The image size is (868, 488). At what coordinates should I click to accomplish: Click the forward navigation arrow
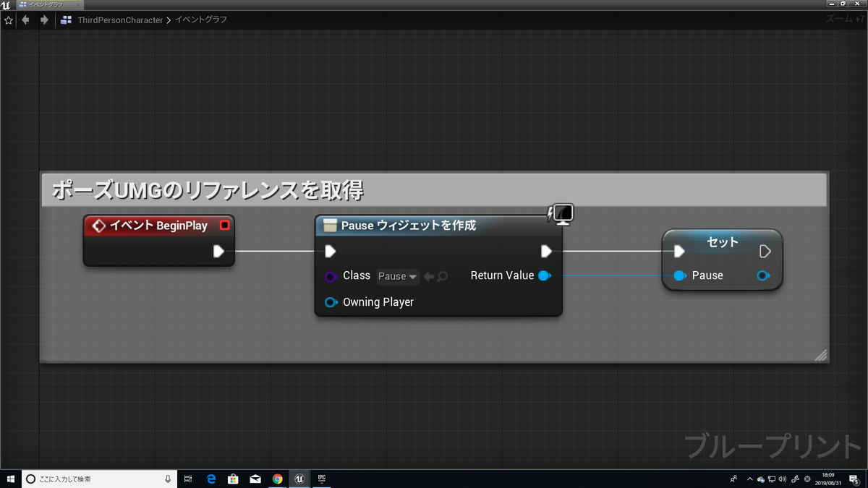[x=43, y=20]
